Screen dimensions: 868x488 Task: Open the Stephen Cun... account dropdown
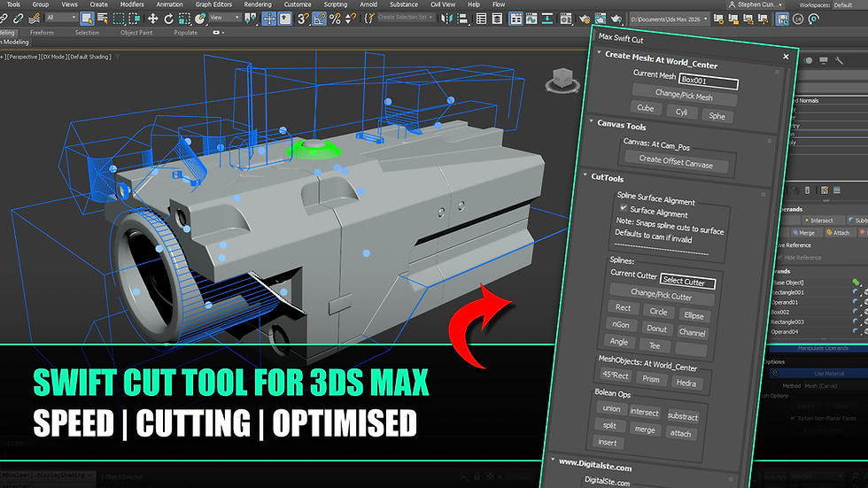click(x=756, y=4)
